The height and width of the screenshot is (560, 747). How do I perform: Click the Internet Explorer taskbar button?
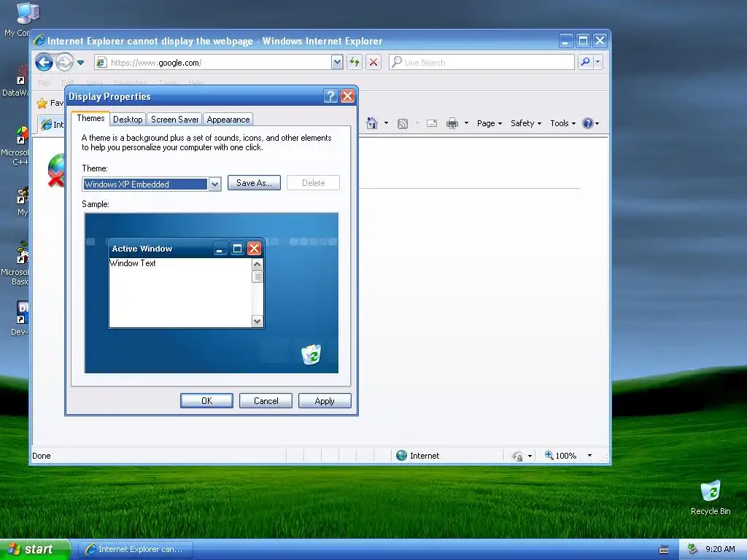coord(135,549)
